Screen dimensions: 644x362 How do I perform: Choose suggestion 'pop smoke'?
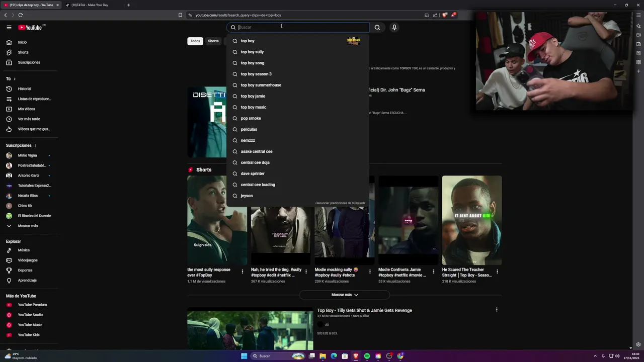pos(298,118)
